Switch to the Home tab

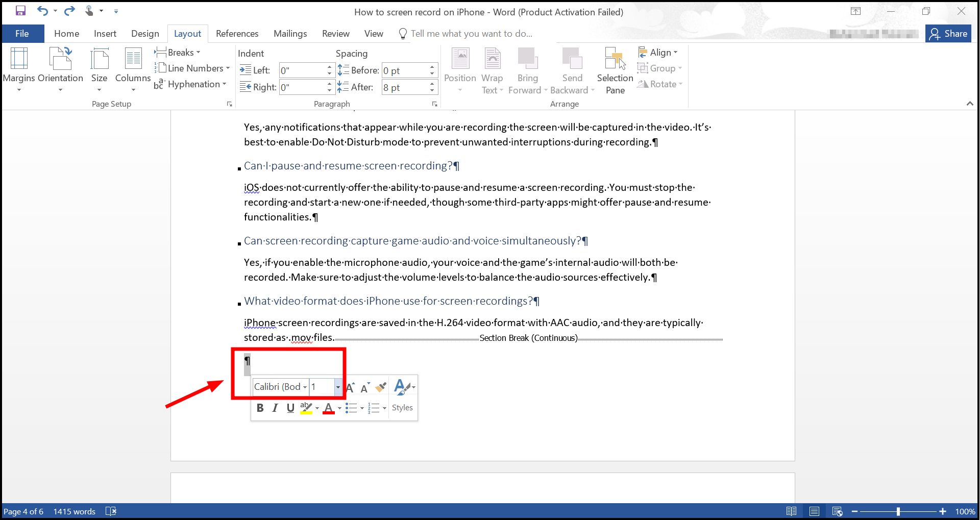coord(66,34)
